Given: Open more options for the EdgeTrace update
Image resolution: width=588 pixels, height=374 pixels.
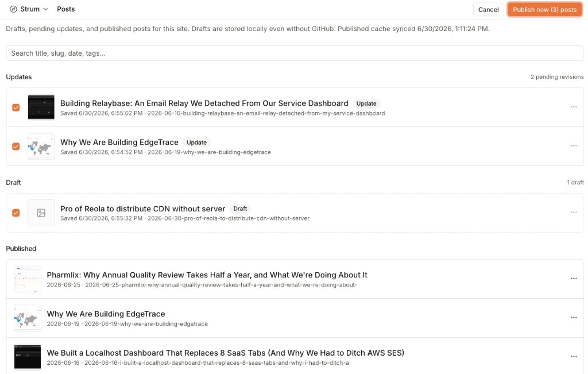Looking at the screenshot, I should (574, 145).
